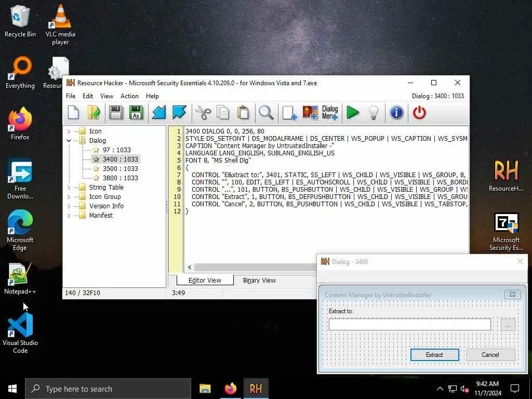Expand the String Table tree node

69,187
